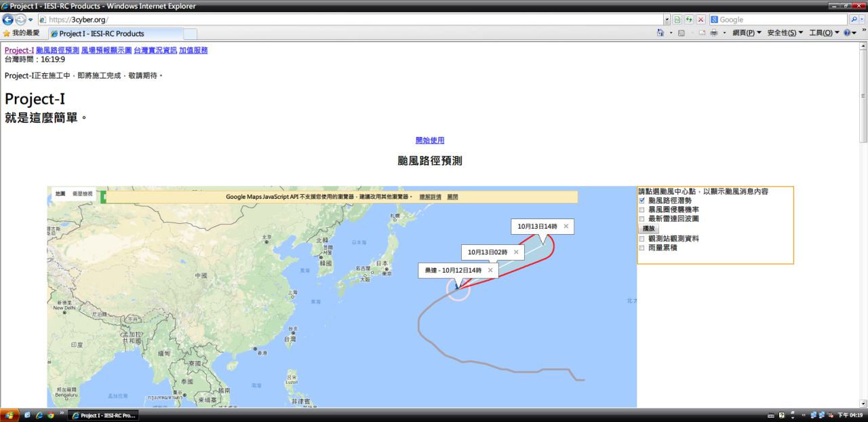Open Favorites via the yellow star icon
The height and width of the screenshot is (422, 868).
point(6,33)
